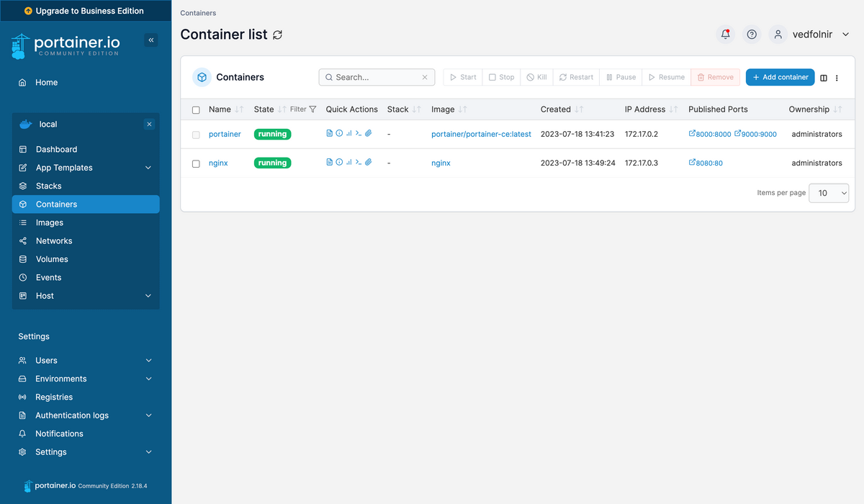The width and height of the screenshot is (864, 504).
Task: Click the Restart button
Action: tap(576, 77)
